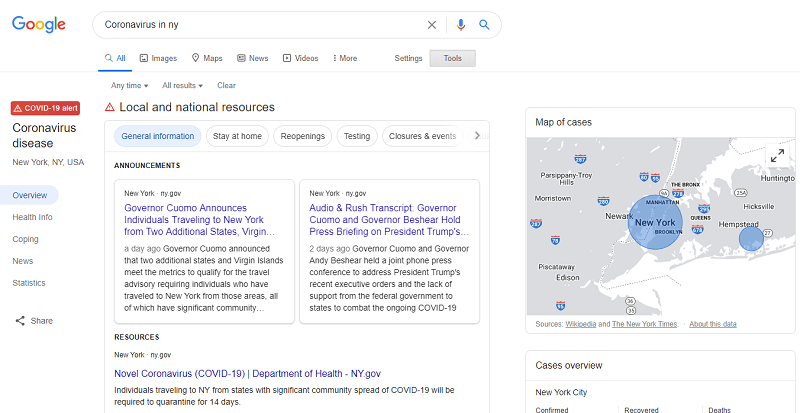Expand the More search options menu

tap(345, 58)
